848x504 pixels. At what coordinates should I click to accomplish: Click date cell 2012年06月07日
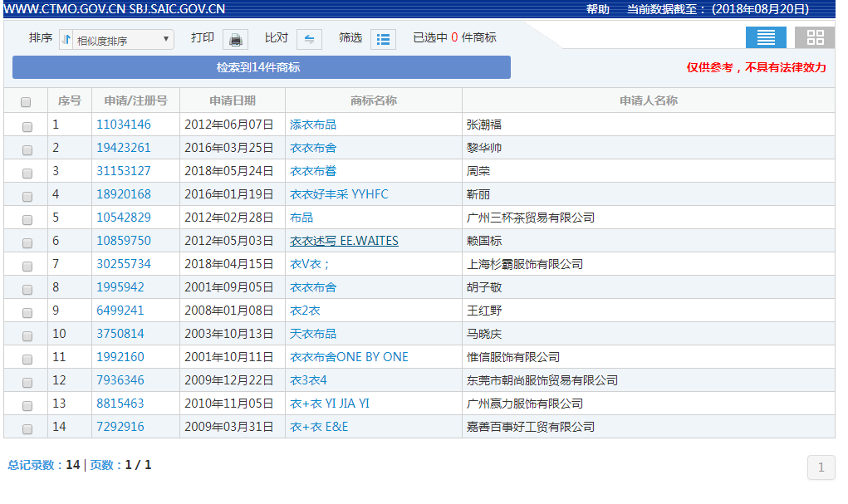point(228,125)
